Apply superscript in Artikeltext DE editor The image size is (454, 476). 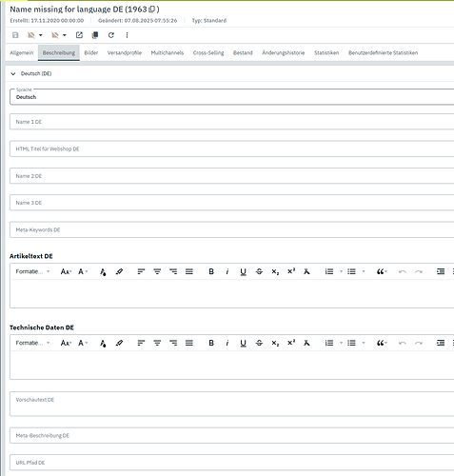(291, 271)
